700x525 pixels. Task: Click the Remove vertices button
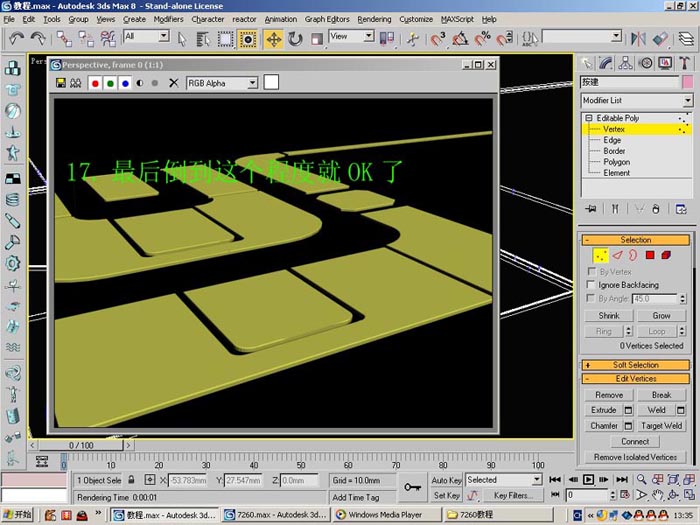tap(609, 395)
